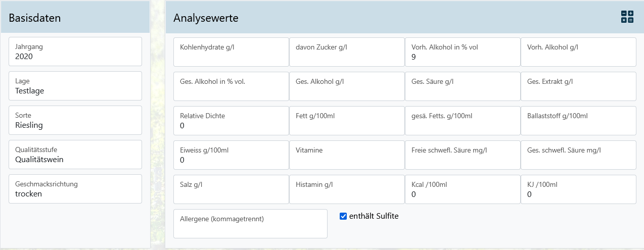Click the calculator icon in Analysewerte header
Image resolution: width=644 pixels, height=250 pixels.
coord(627,17)
